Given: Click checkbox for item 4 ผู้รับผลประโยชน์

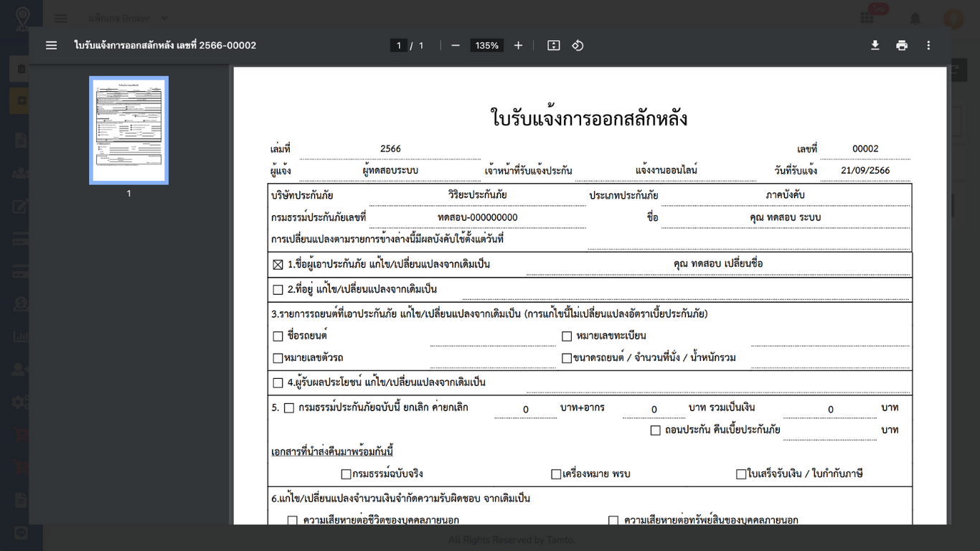Looking at the screenshot, I should (278, 383).
